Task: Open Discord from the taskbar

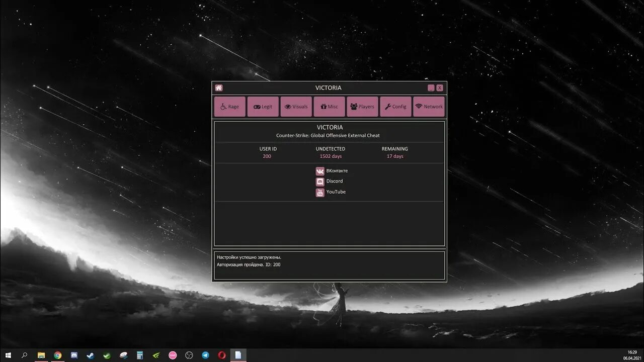Action: coord(74,355)
